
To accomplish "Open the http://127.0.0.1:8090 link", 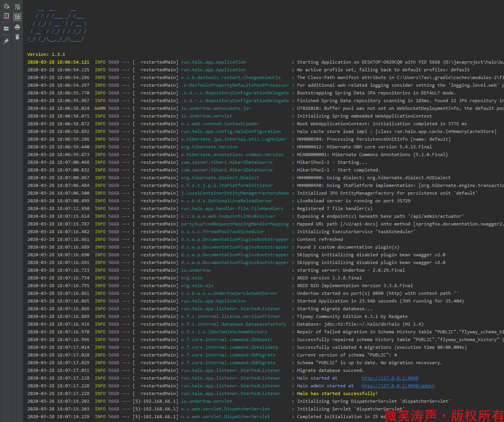I will coord(390,379).
